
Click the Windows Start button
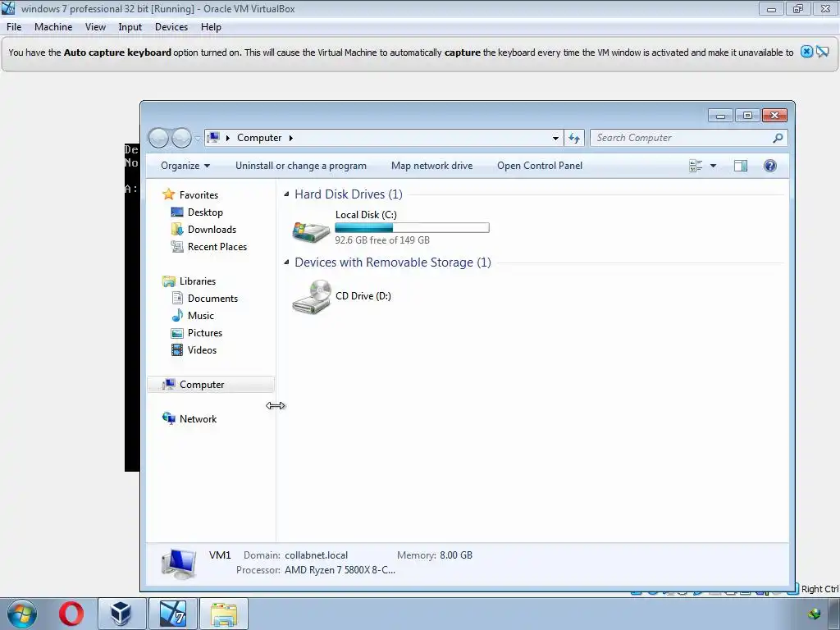pos(22,614)
